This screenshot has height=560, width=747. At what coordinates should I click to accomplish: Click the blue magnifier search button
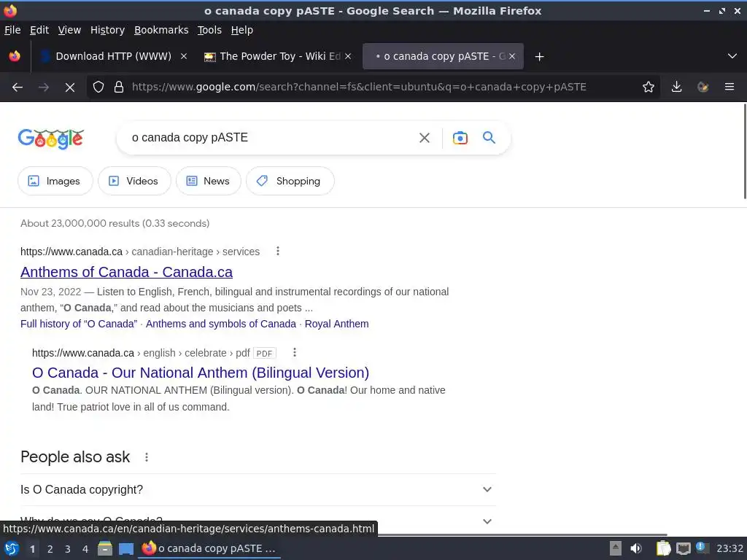(x=489, y=138)
